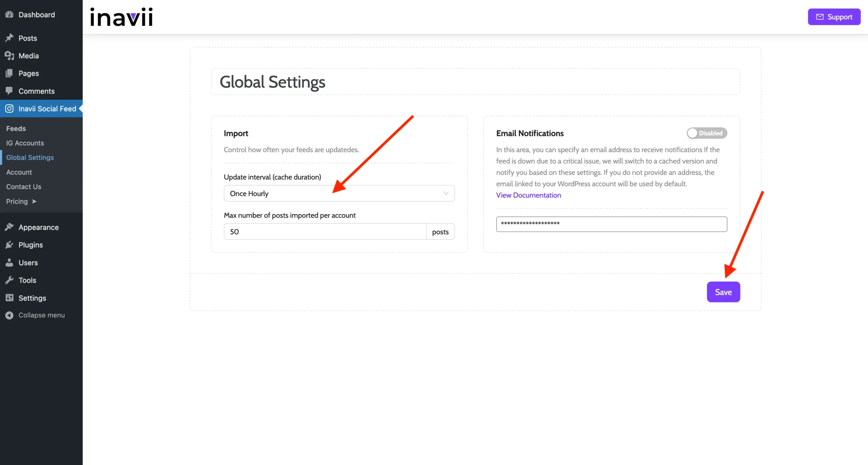Open the View Documentation link
868x465 pixels.
pyautogui.click(x=528, y=195)
